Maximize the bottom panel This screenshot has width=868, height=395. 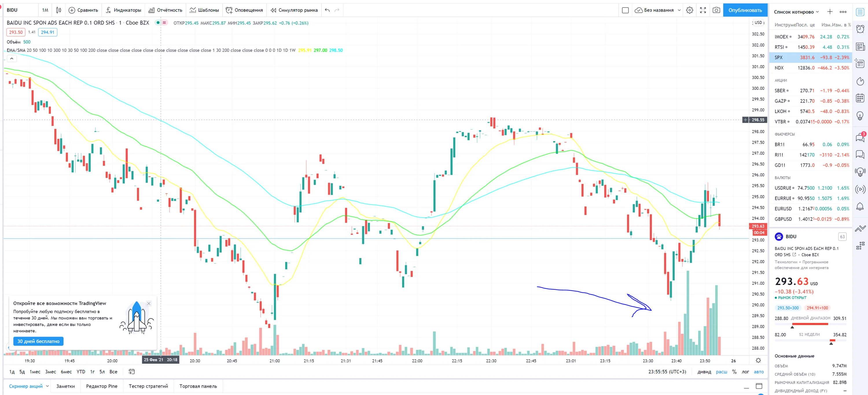point(759,386)
